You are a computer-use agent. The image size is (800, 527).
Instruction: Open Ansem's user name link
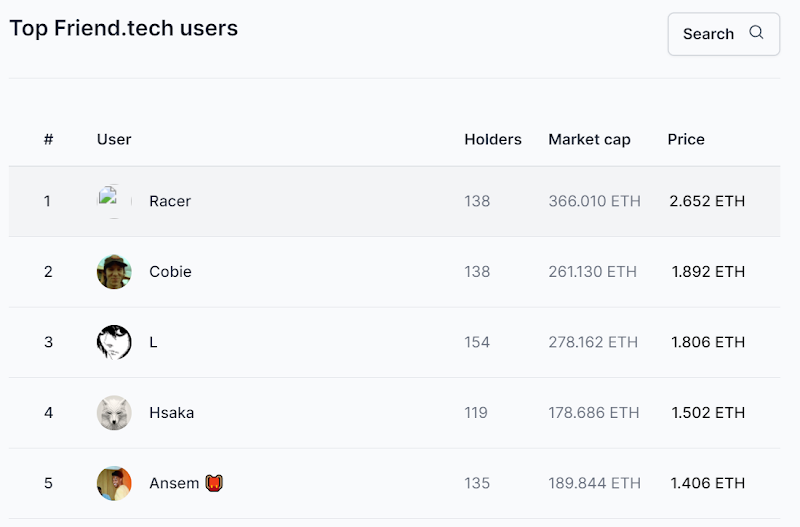pyautogui.click(x=175, y=483)
